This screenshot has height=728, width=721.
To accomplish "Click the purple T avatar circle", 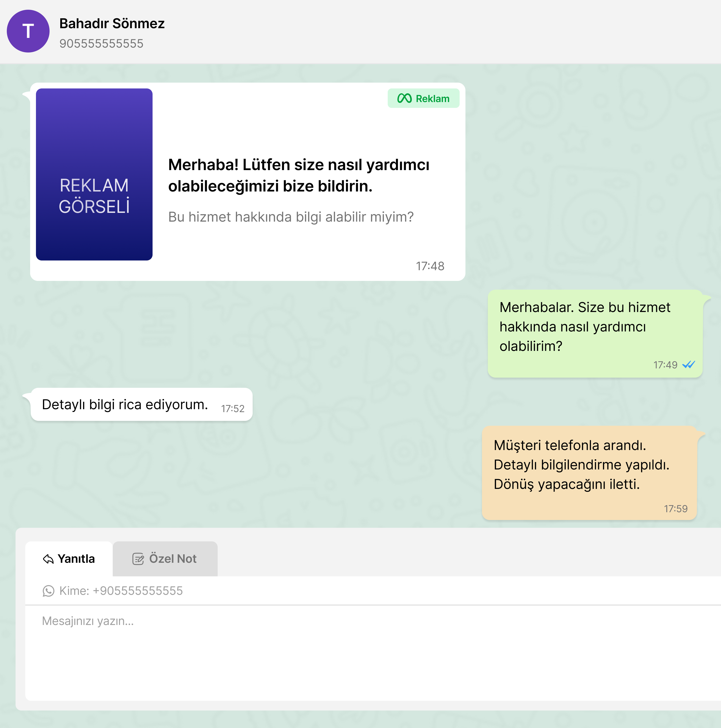I will (x=28, y=31).
